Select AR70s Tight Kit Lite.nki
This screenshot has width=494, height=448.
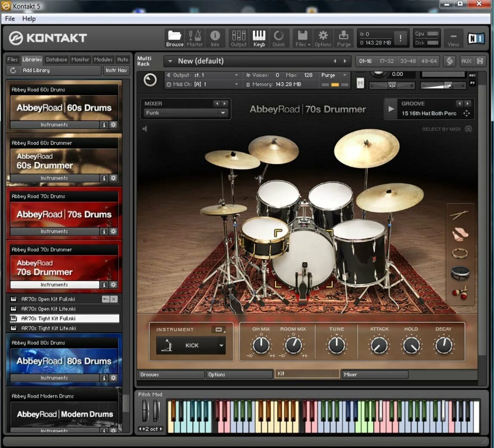coord(64,328)
